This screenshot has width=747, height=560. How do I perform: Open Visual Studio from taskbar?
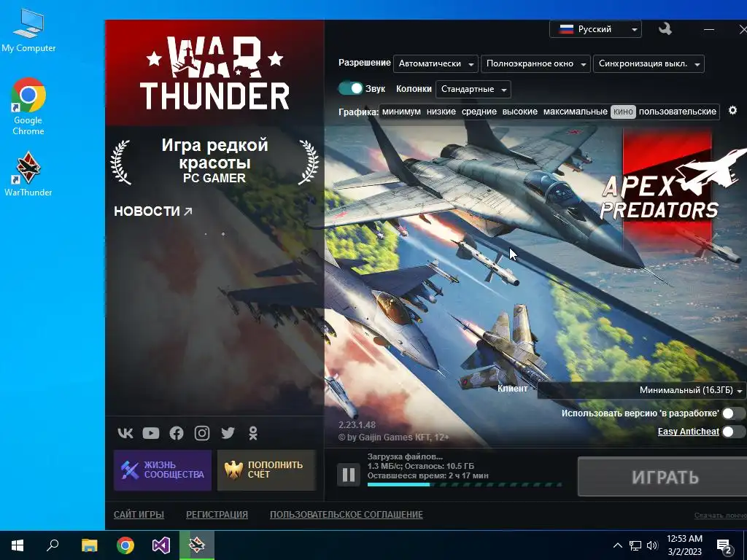[x=161, y=545]
